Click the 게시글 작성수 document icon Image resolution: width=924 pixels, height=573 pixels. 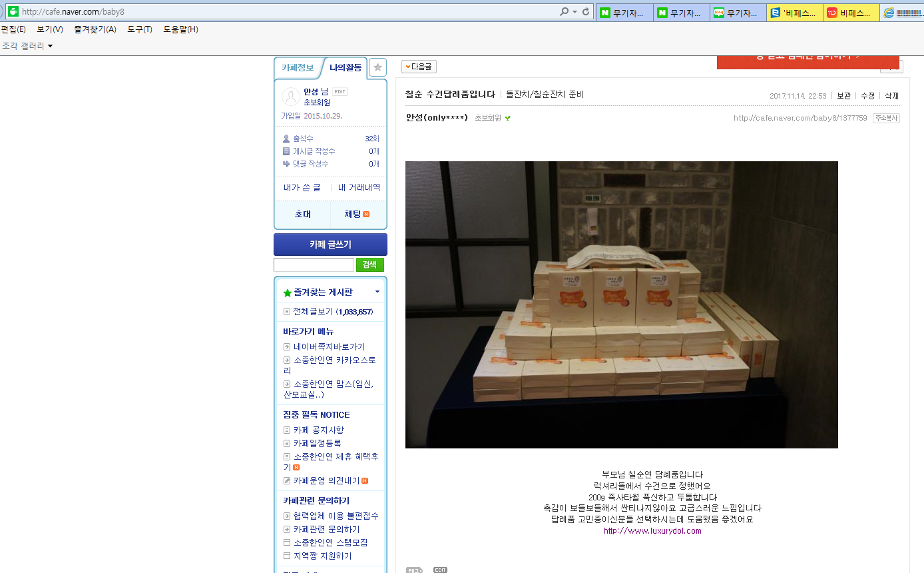click(286, 151)
